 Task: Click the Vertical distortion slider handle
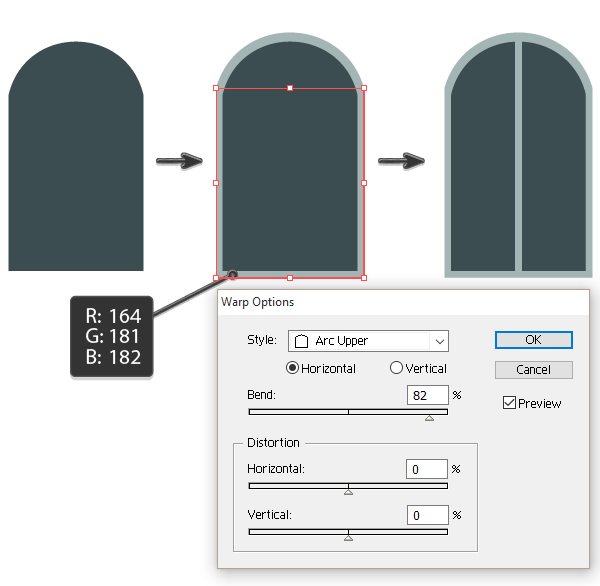tap(348, 538)
